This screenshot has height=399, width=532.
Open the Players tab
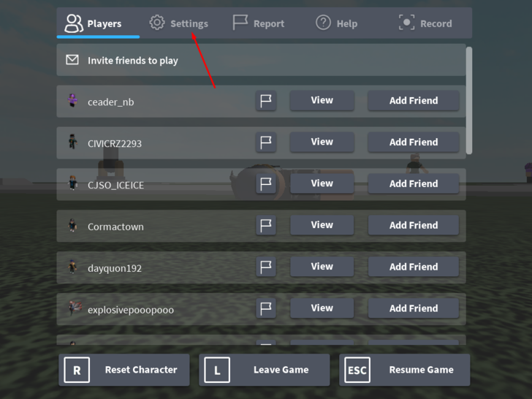coord(98,23)
